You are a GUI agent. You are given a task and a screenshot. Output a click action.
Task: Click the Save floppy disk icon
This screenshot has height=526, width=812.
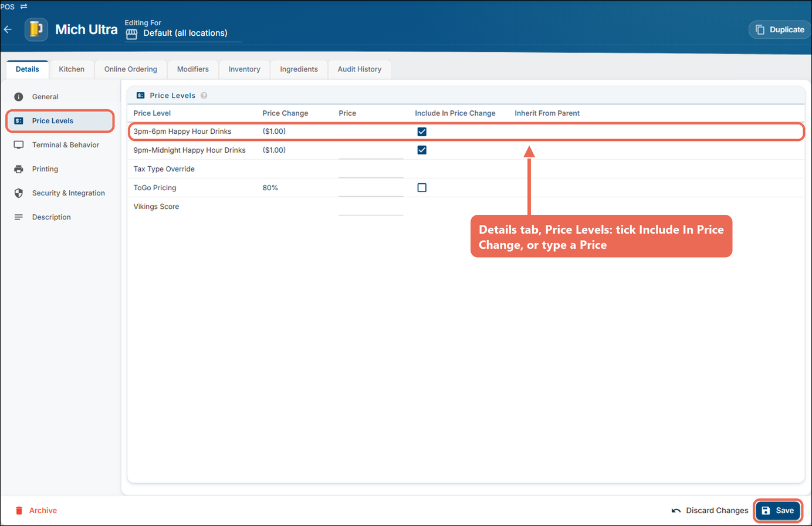[766, 511]
